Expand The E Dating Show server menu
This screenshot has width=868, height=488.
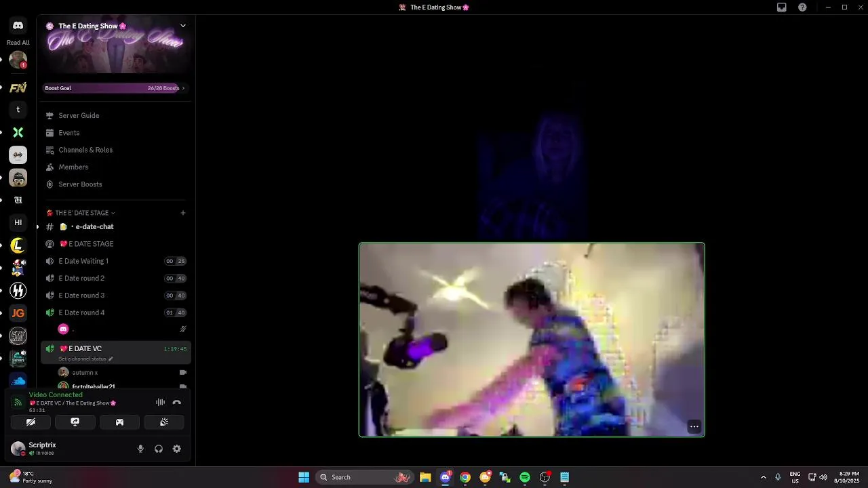click(x=183, y=26)
